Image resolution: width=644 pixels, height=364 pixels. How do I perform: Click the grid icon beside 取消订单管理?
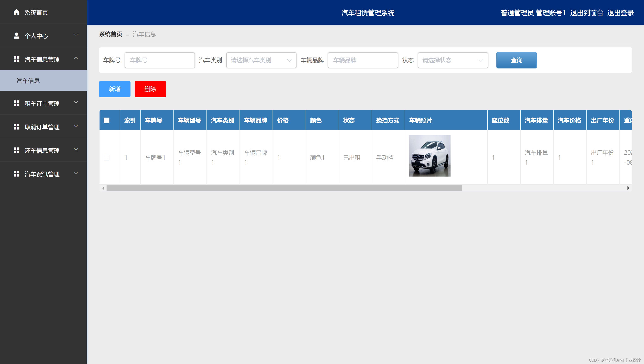17,127
